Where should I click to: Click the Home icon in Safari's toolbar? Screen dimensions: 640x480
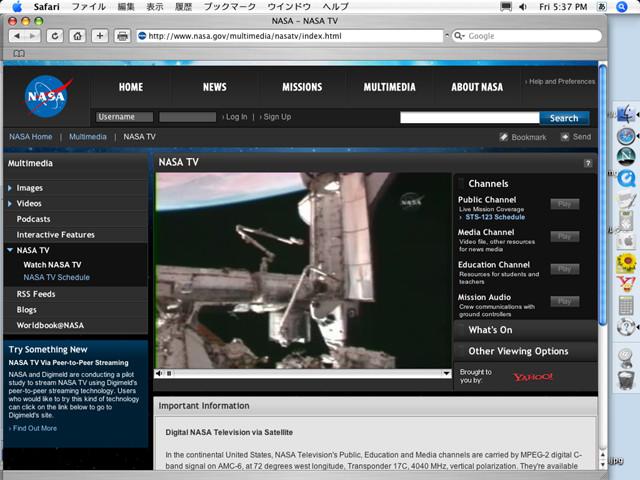(x=77, y=36)
